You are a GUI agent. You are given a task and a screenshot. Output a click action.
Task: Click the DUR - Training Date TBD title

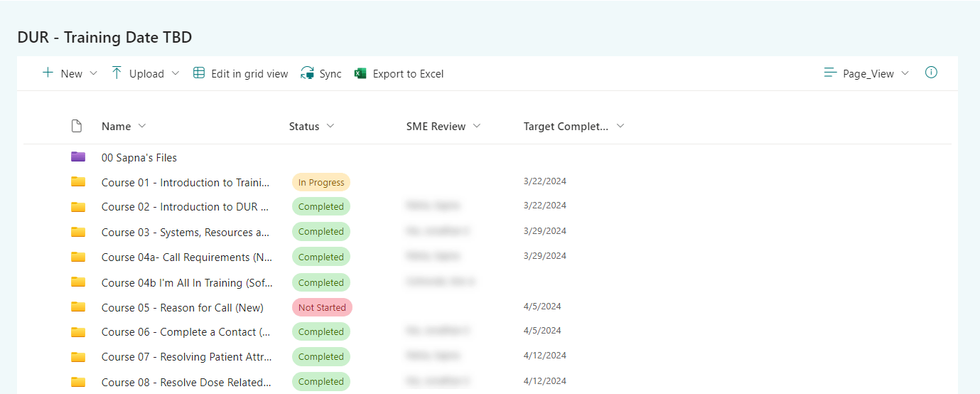[104, 37]
